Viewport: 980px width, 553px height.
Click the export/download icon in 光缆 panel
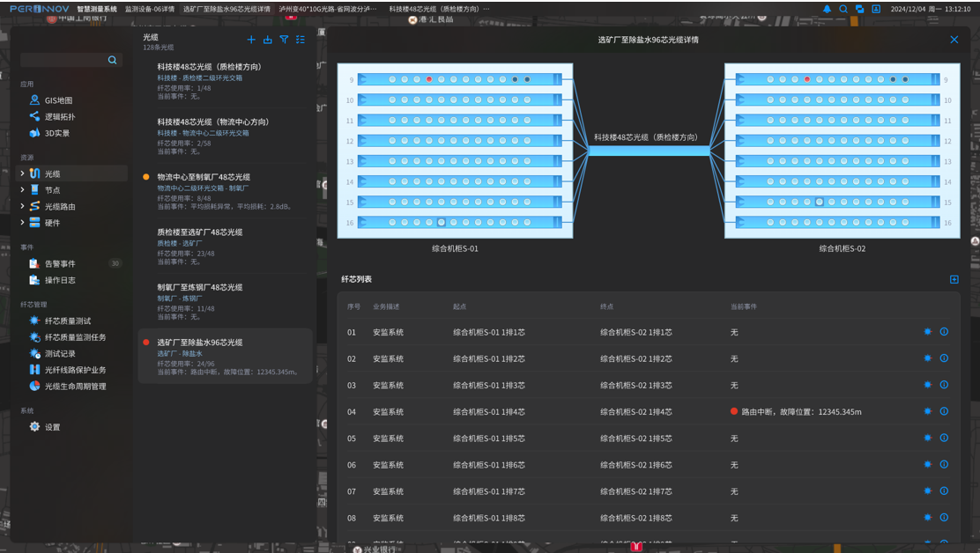[x=268, y=40]
